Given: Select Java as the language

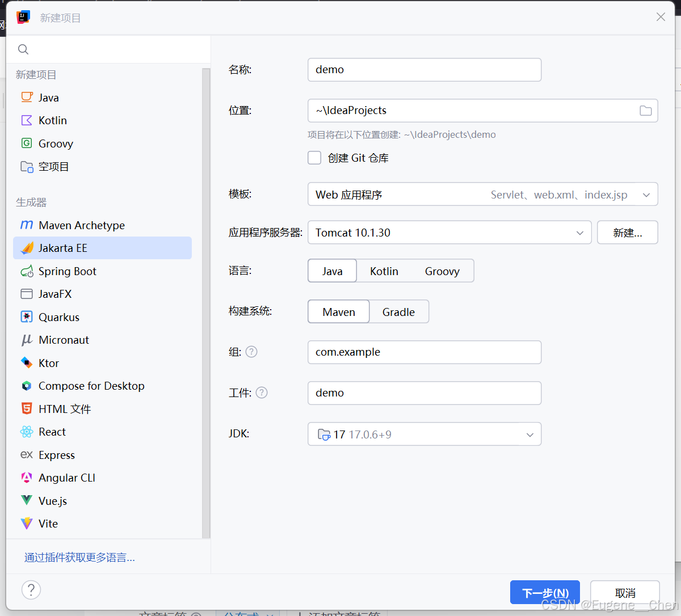Looking at the screenshot, I should pyautogui.click(x=333, y=271).
